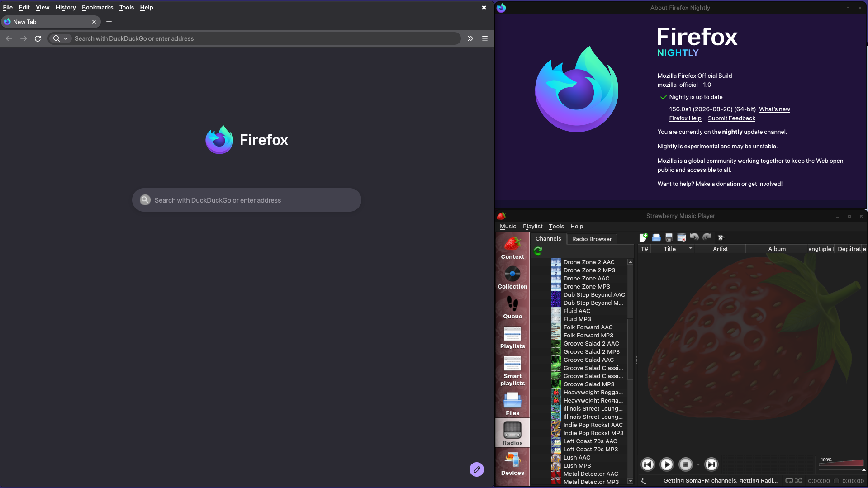Image resolution: width=868 pixels, height=488 pixels.
Task: Open the Files view in Strawberry sidebar
Action: [512, 403]
